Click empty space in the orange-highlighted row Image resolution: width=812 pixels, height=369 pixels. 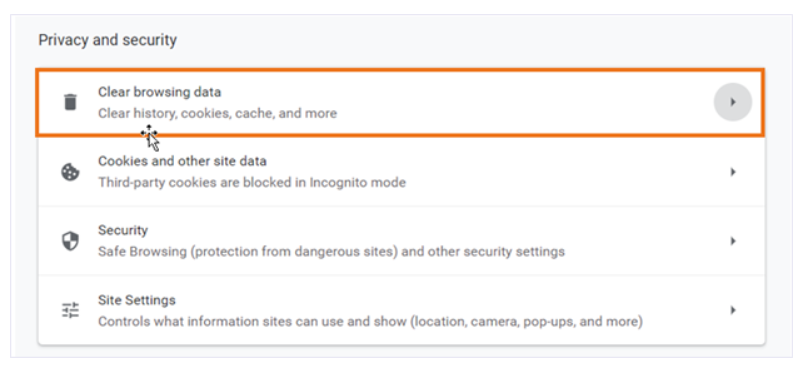click(x=518, y=102)
